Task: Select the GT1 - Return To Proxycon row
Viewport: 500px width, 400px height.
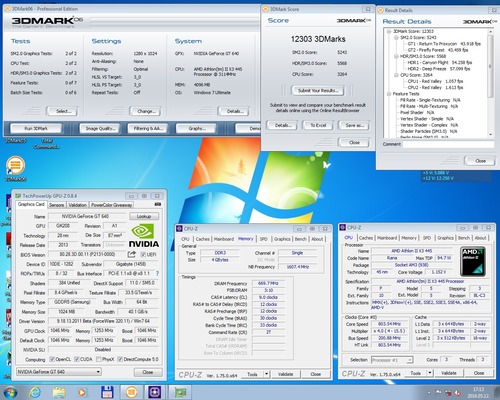Action: tap(444, 44)
